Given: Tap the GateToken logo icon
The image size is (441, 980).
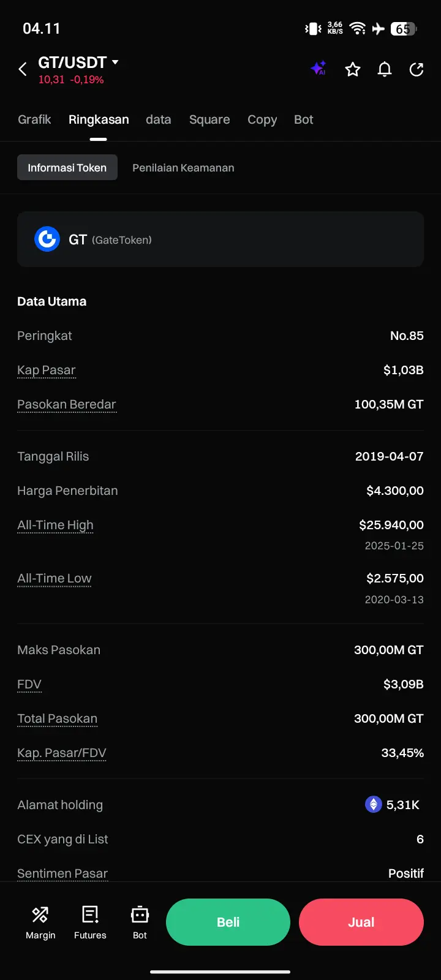Looking at the screenshot, I should [47, 239].
